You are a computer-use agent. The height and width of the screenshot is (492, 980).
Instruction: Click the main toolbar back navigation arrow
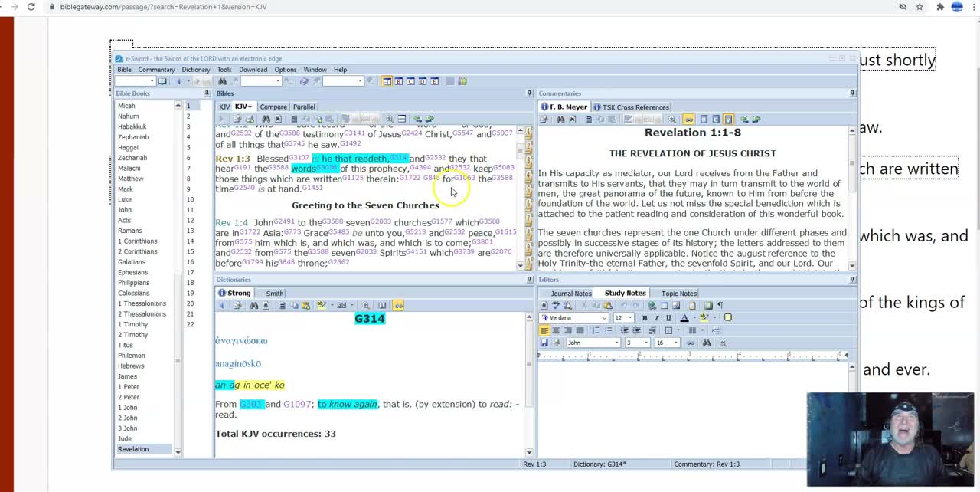(x=179, y=81)
